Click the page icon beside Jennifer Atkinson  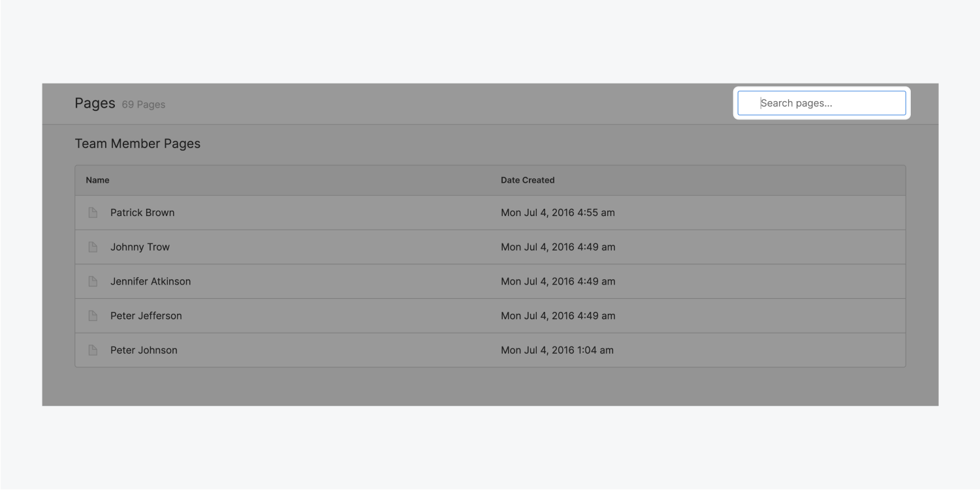click(92, 281)
